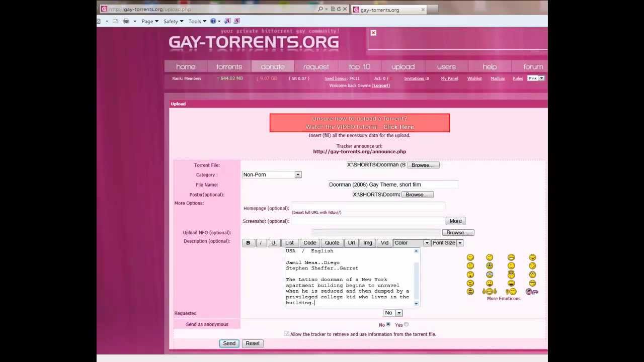
Task: Insert the clapping hands emoticon
Action: pyautogui.click(x=490, y=292)
